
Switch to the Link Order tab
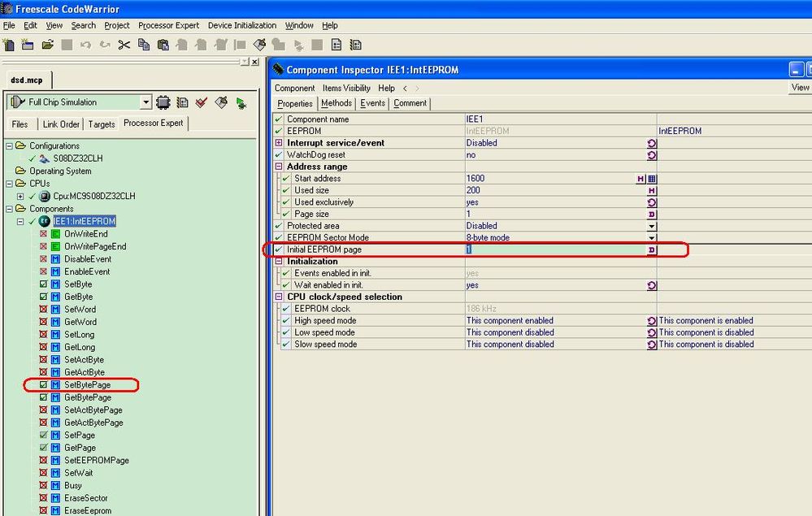click(61, 124)
